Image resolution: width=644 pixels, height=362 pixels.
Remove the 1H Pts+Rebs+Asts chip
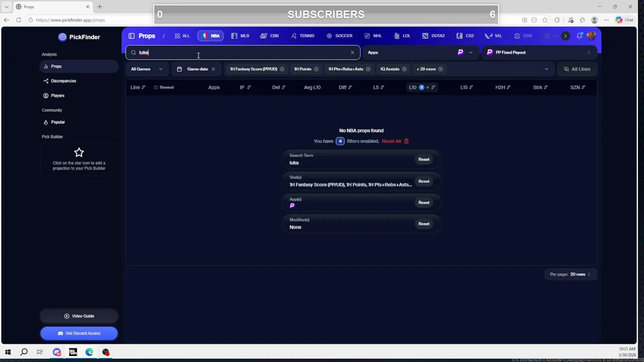pos(368,69)
